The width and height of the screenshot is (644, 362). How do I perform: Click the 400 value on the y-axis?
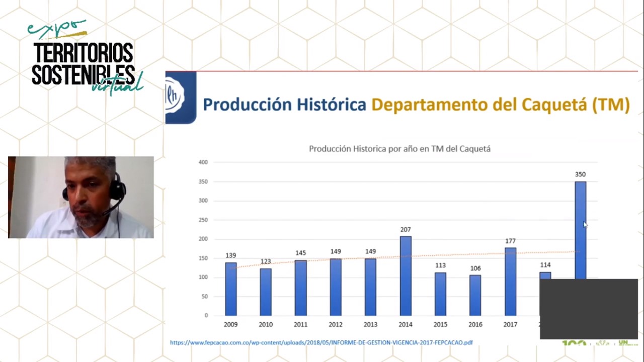tap(203, 162)
